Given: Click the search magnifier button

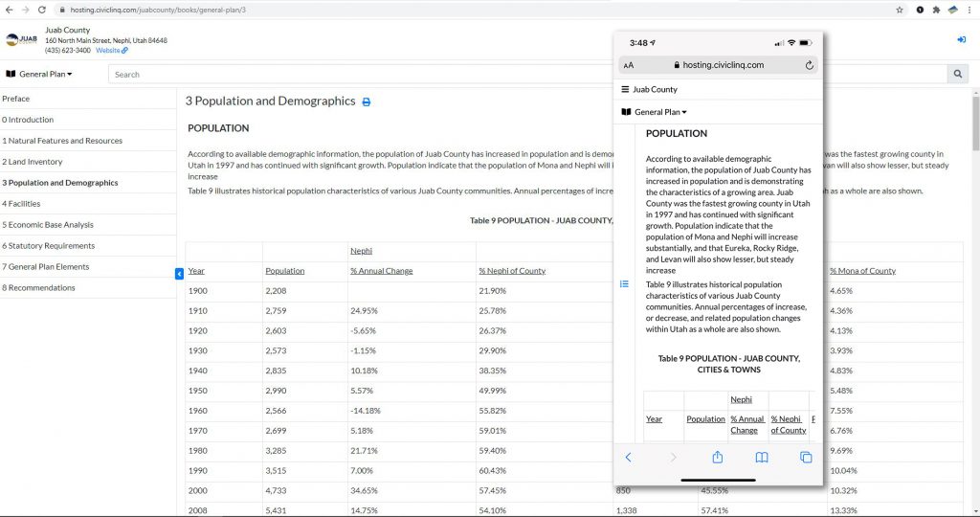Looking at the screenshot, I should click(957, 74).
